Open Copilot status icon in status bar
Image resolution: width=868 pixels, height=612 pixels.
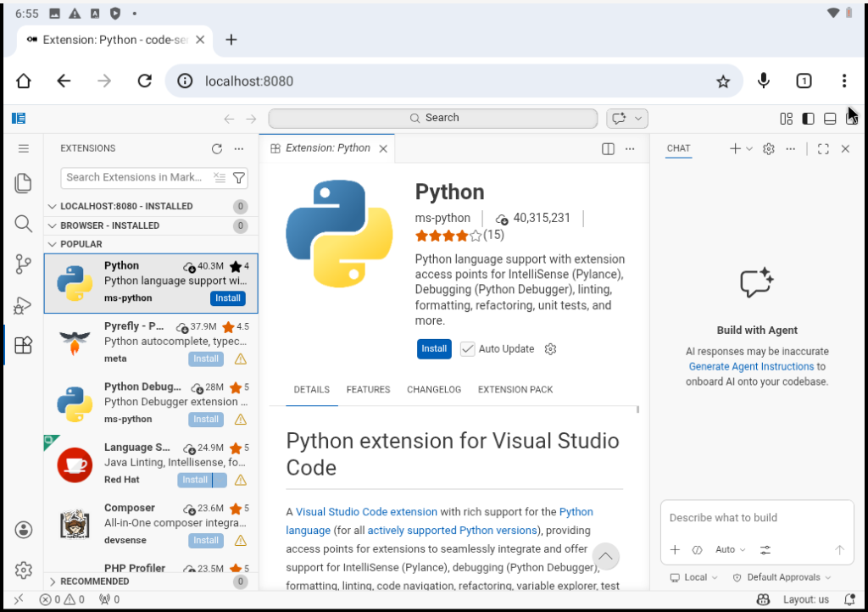pos(764,599)
